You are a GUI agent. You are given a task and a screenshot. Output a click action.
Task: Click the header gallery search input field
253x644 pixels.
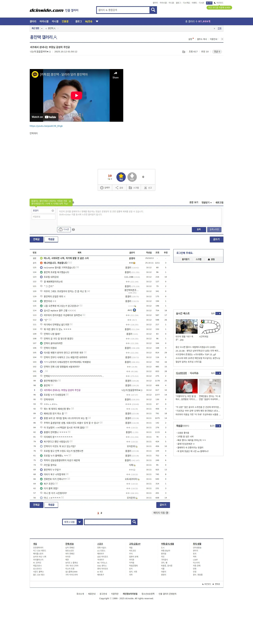123,10
